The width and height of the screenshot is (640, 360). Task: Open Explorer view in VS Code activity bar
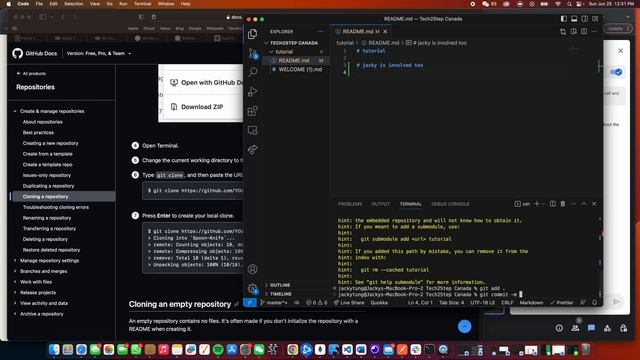[x=253, y=34]
